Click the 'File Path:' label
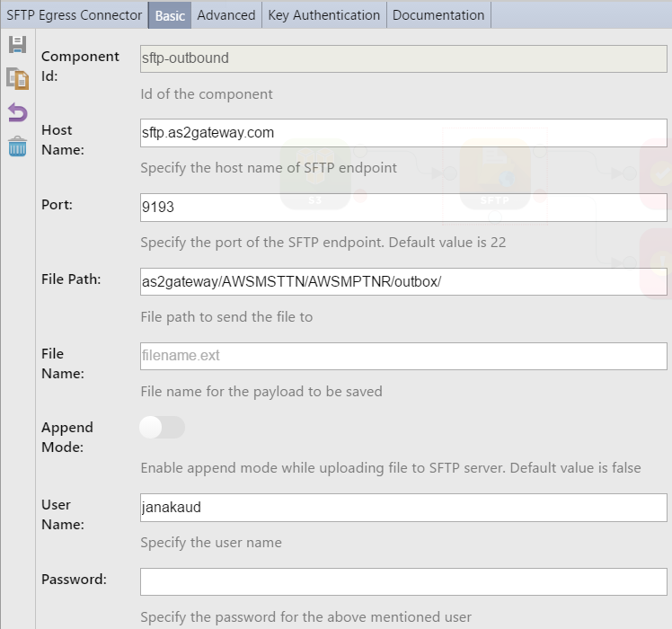 (x=71, y=279)
